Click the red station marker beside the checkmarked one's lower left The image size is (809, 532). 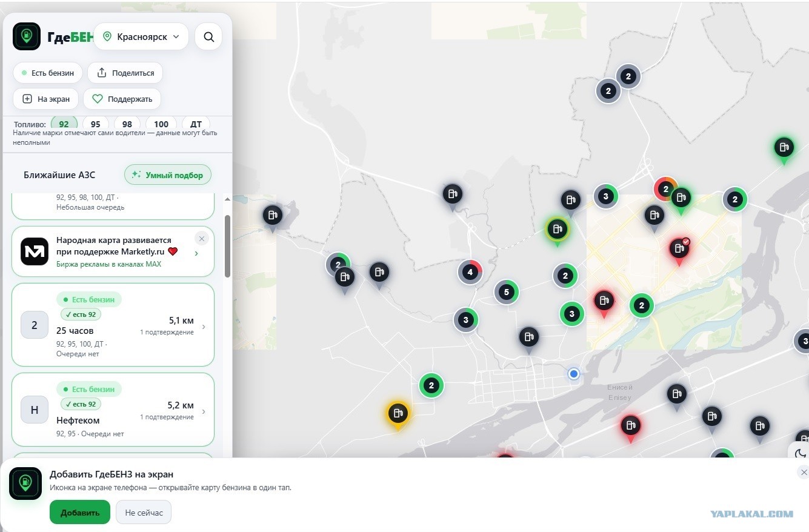coord(604,302)
